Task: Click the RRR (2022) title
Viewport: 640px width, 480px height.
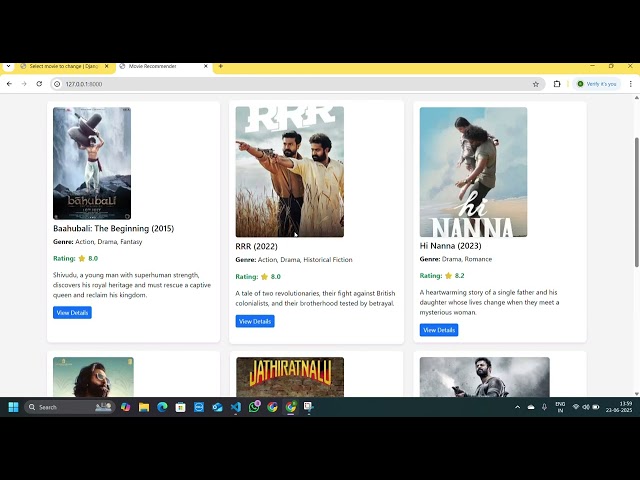Action: (x=256, y=247)
